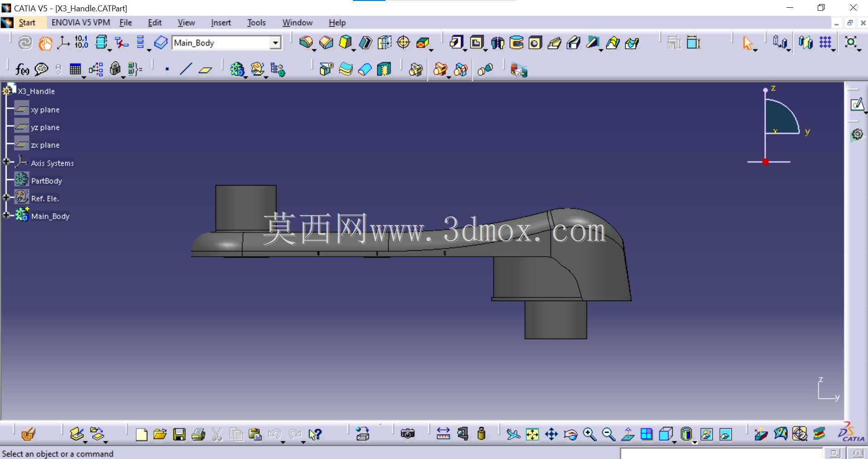The image size is (868, 459).
Task: Activate the Rotate view tool
Action: click(570, 435)
